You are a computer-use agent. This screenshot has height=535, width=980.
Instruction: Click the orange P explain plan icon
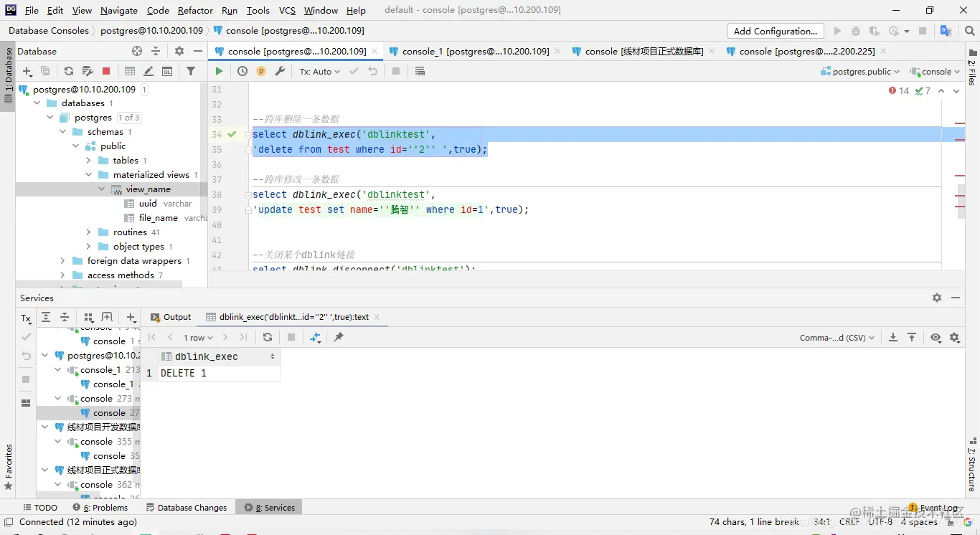tap(261, 71)
